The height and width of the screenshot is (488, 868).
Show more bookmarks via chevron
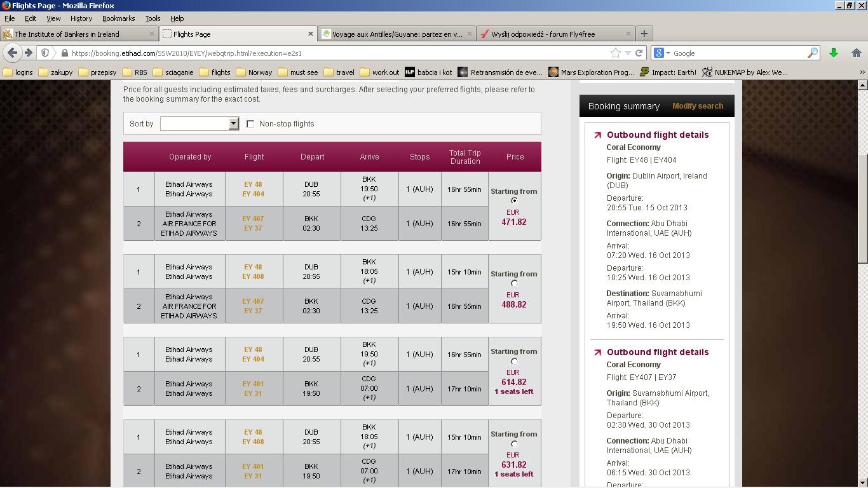pos(862,72)
